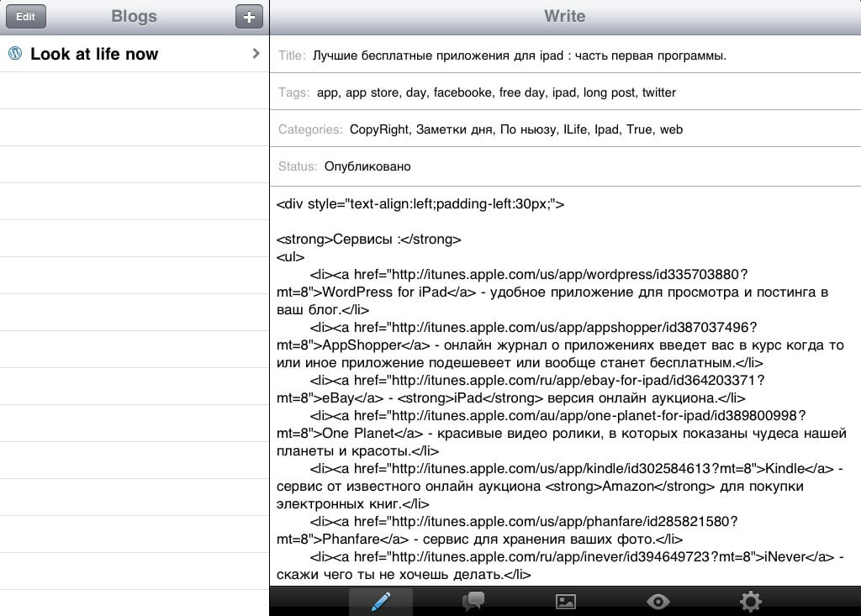Add a new blog with plus button

[249, 17]
